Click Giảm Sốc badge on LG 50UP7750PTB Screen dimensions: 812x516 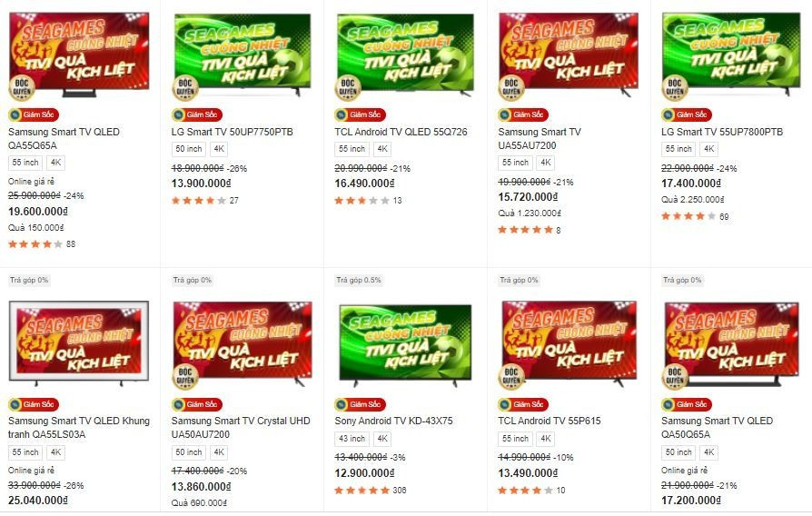tap(197, 114)
